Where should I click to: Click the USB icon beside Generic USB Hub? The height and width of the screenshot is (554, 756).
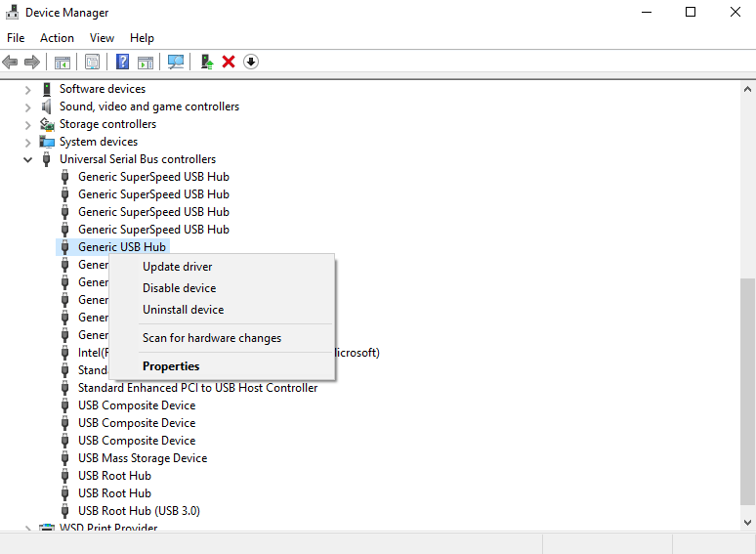pyautogui.click(x=65, y=247)
